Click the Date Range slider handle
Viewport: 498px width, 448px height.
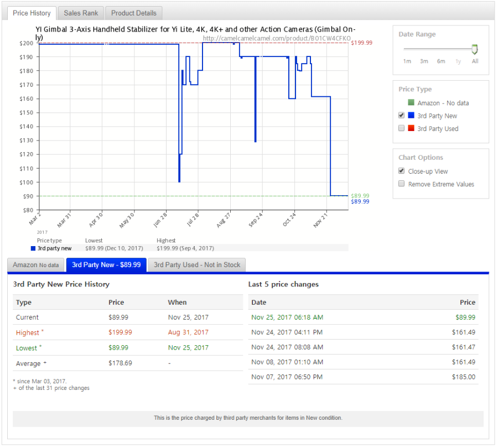click(x=475, y=50)
